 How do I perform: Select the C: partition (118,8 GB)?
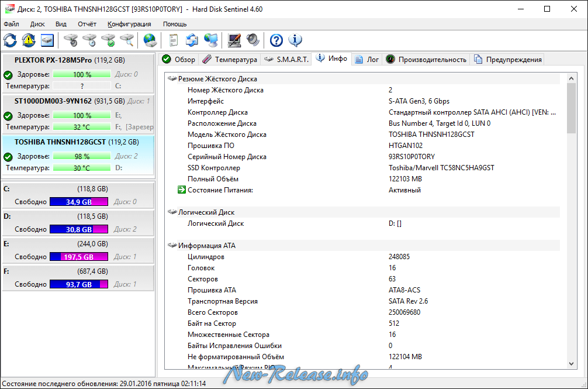tap(78, 195)
